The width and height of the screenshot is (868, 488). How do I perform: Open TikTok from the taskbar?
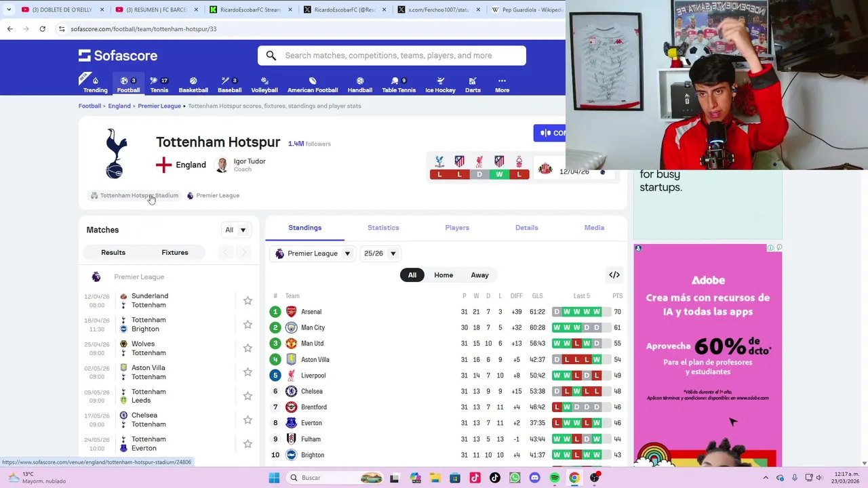coord(494,478)
